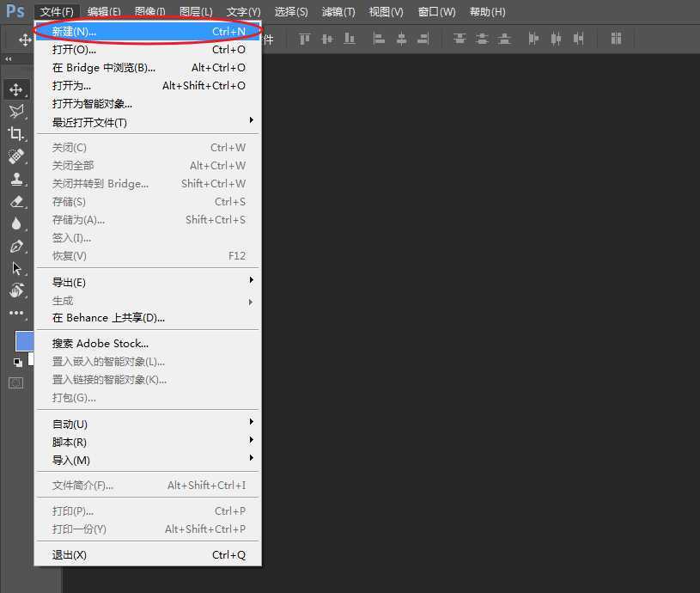Collapse the toolbar with double-arrow

click(x=9, y=59)
